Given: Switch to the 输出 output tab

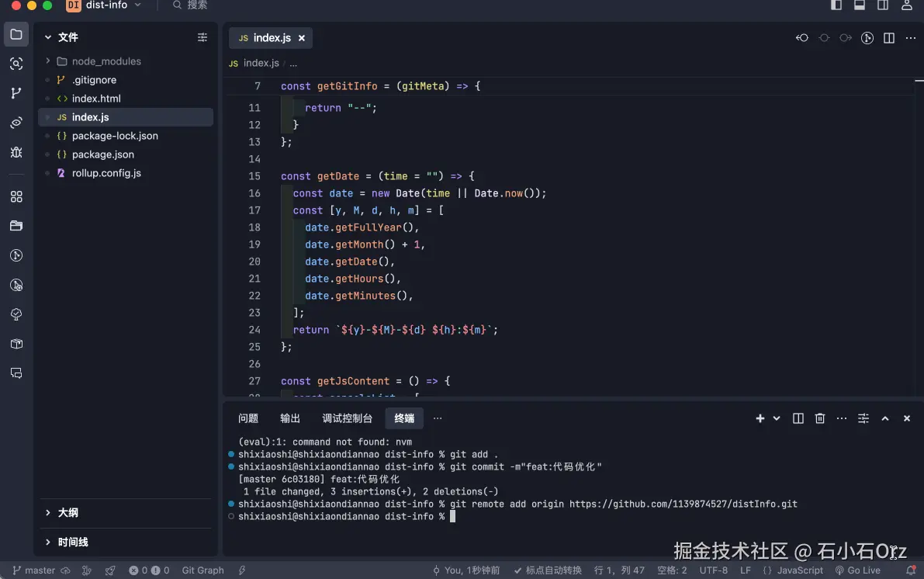Looking at the screenshot, I should click(x=290, y=418).
